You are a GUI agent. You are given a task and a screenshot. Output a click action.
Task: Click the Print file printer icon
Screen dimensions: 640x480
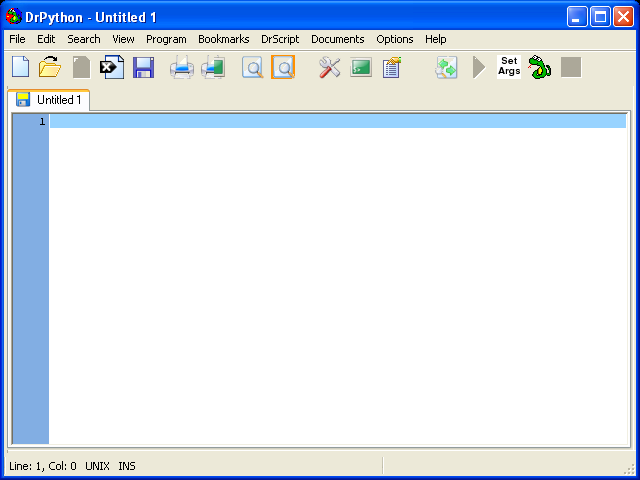(x=181, y=67)
